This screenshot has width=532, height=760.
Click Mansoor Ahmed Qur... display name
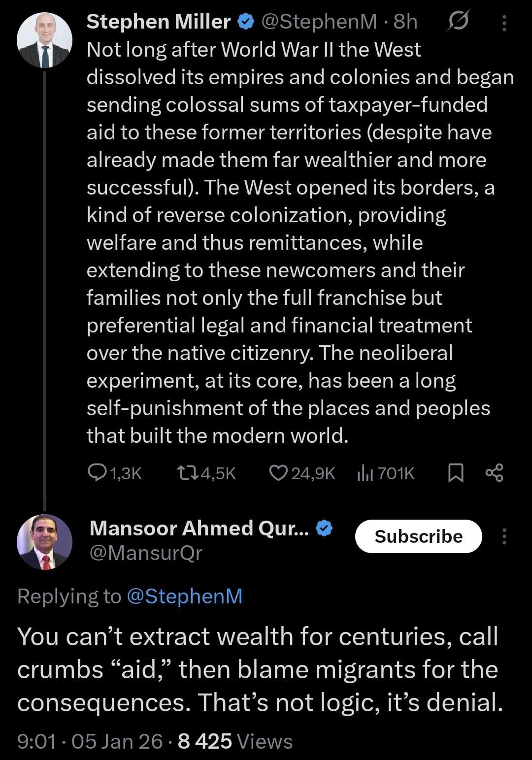coord(199,528)
